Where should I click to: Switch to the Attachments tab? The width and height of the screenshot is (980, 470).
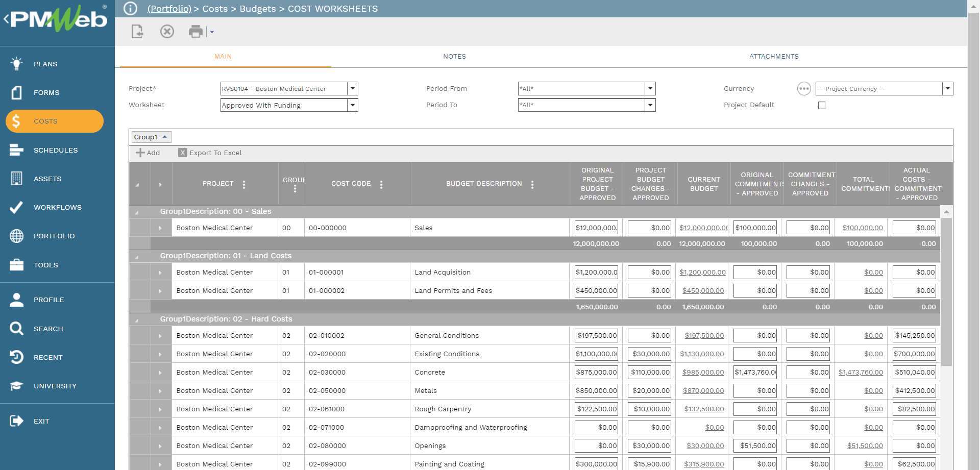point(774,57)
